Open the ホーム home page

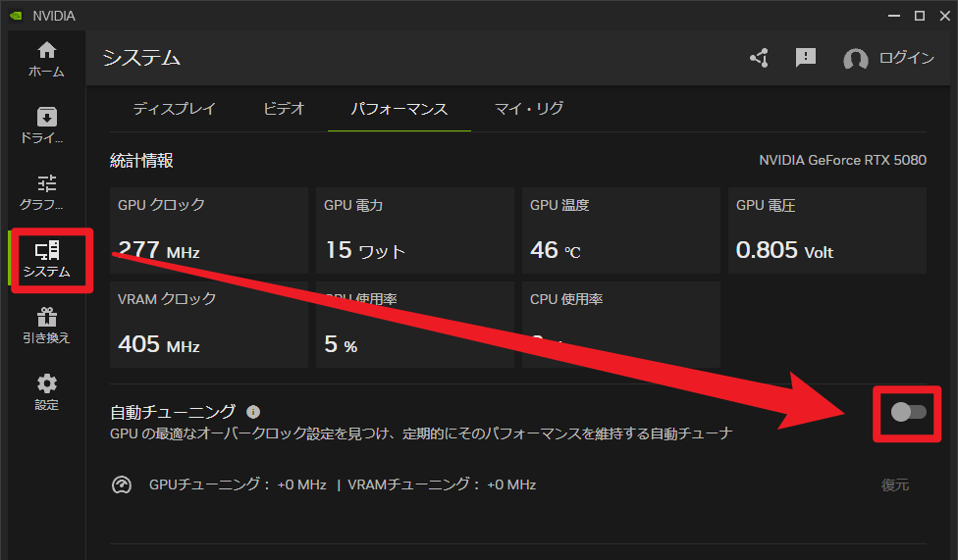pyautogui.click(x=46, y=60)
